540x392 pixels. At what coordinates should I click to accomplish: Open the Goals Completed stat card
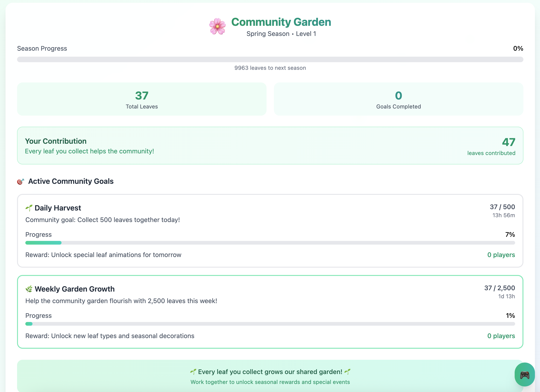coord(398,99)
